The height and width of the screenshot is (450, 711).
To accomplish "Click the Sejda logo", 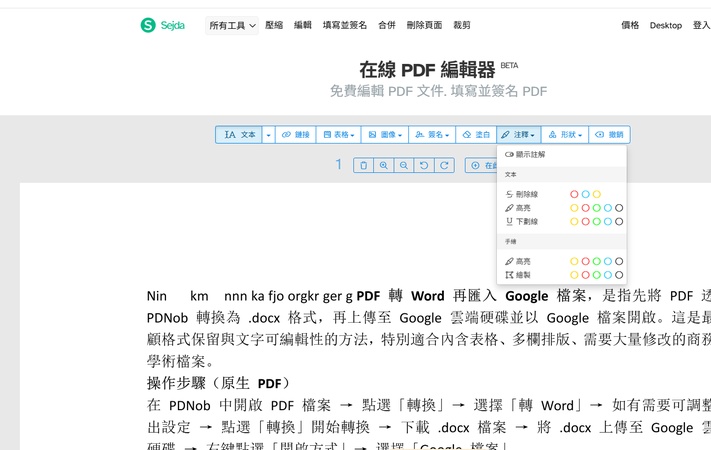I will pyautogui.click(x=162, y=25).
